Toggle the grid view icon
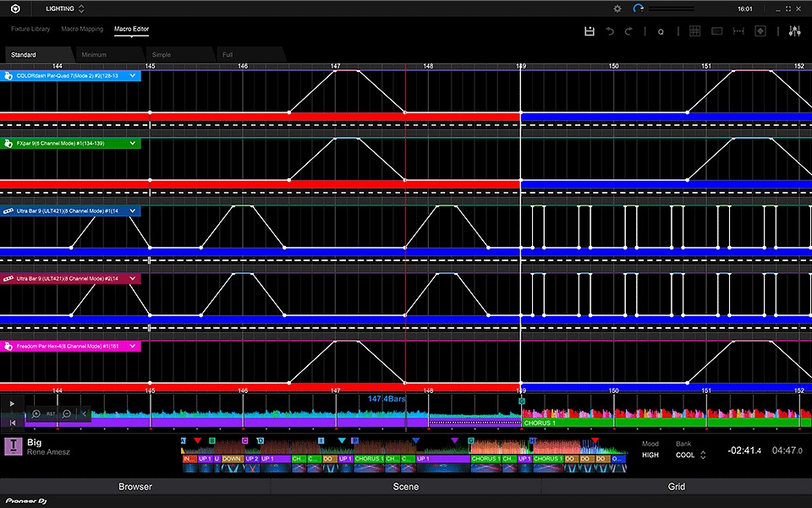 695,31
